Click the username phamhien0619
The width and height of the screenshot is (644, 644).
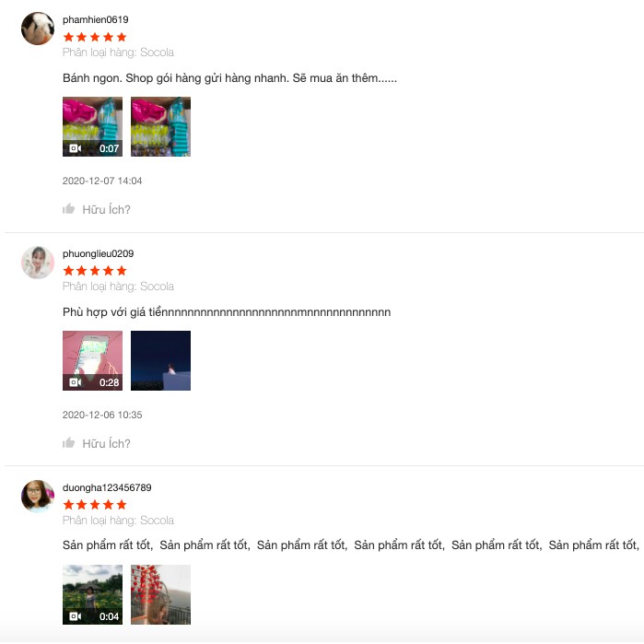(x=95, y=19)
